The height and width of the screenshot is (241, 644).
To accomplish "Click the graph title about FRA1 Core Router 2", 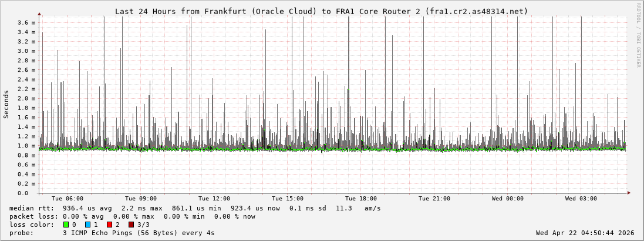I will [x=321, y=11].
